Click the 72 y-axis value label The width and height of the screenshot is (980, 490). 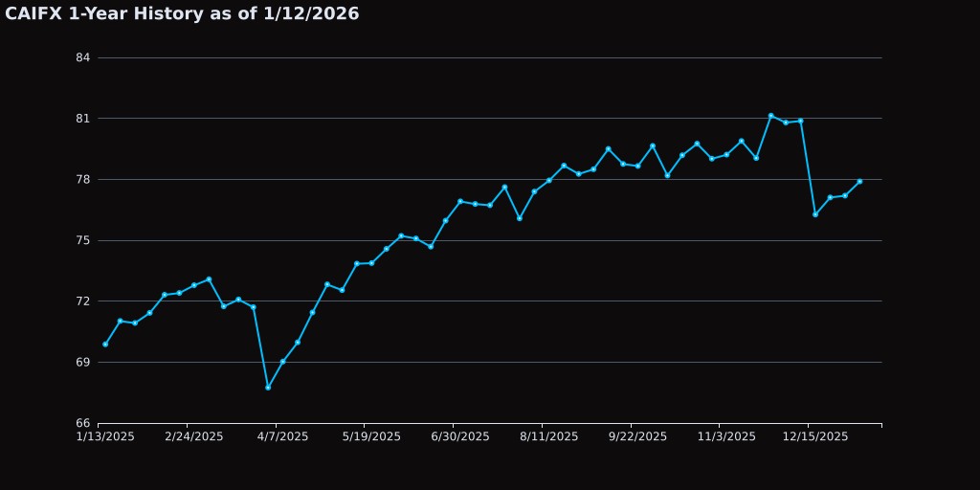(82, 301)
